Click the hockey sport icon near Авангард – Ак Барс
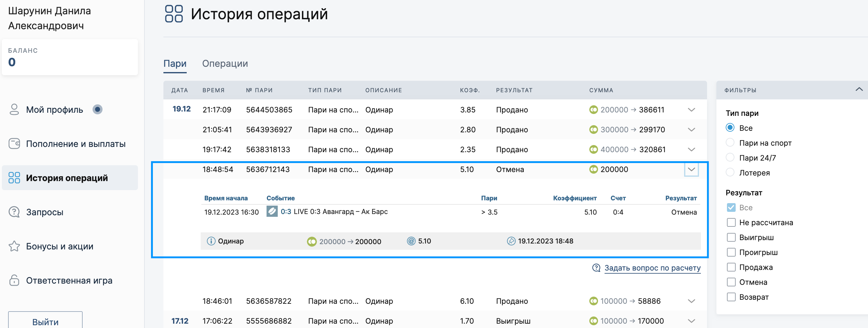The width and height of the screenshot is (868, 328). coord(272,212)
